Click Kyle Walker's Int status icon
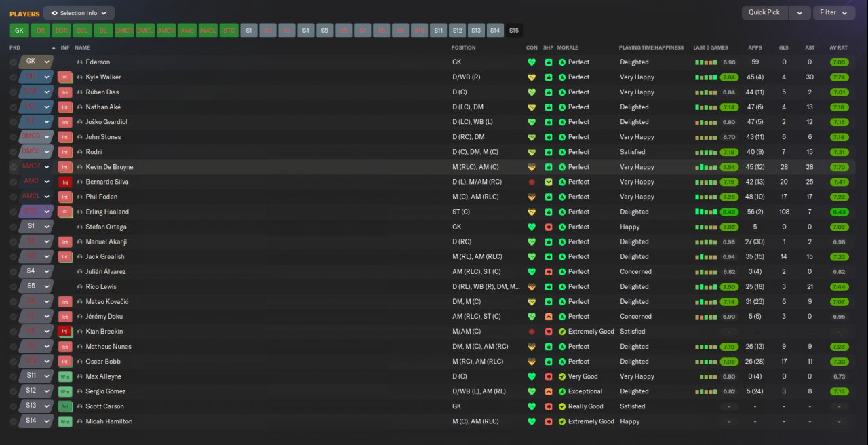This screenshot has height=445, width=868. click(x=65, y=77)
